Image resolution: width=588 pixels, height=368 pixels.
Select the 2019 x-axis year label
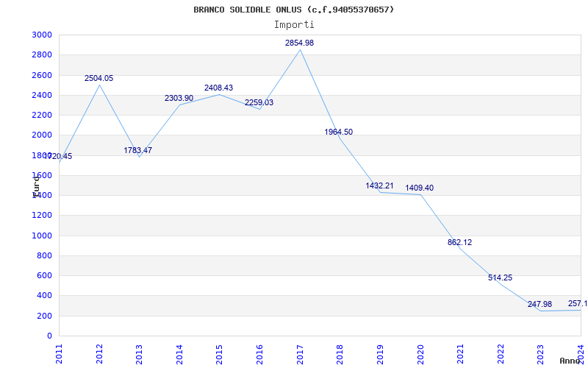click(x=380, y=354)
